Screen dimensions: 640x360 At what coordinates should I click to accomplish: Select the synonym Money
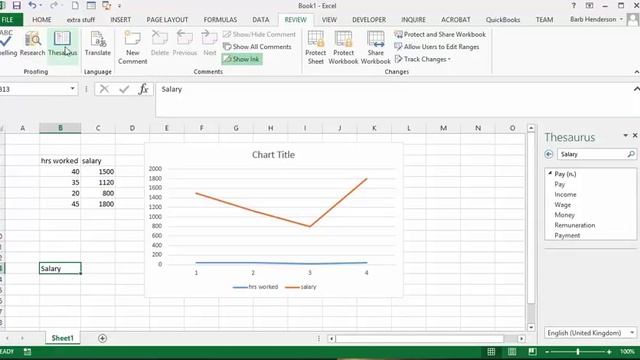tap(564, 215)
